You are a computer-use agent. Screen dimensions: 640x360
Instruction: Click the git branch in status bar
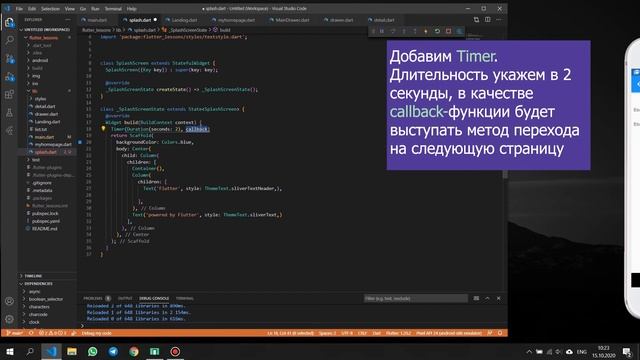(x=14, y=333)
